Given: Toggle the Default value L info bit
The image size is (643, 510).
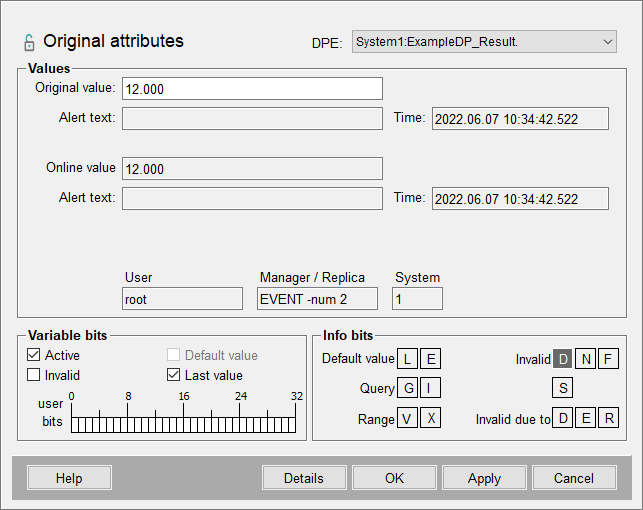Looking at the screenshot, I should 408,359.
